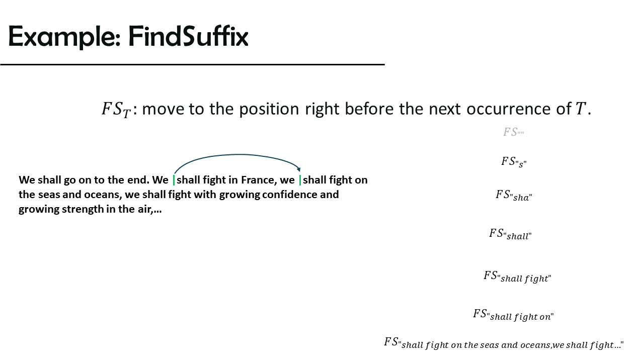Click the first green cursor marker before 'shall'

(174, 180)
